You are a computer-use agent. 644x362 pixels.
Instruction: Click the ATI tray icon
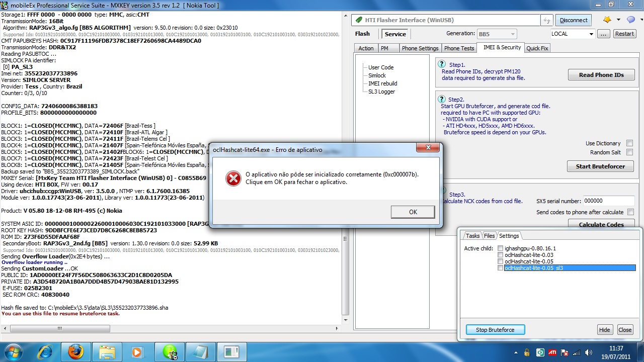point(552,352)
